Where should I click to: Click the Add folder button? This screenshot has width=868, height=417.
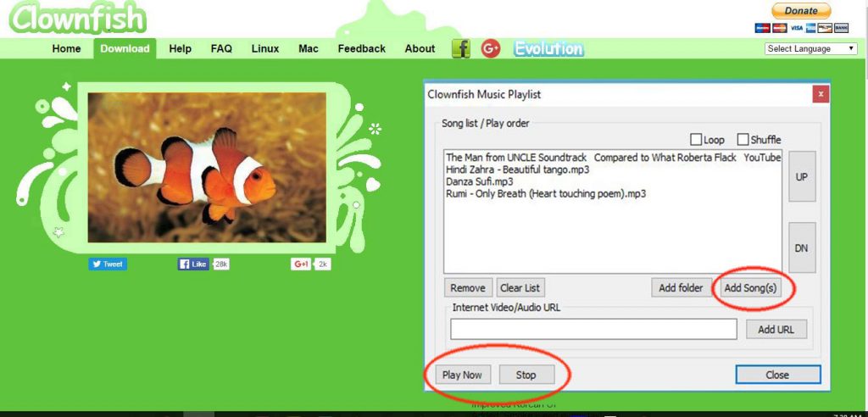coord(681,288)
